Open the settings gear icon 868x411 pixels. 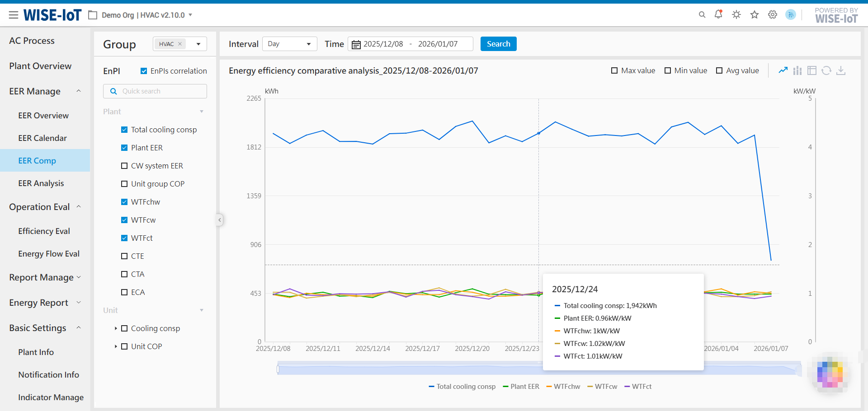pyautogui.click(x=773, y=14)
